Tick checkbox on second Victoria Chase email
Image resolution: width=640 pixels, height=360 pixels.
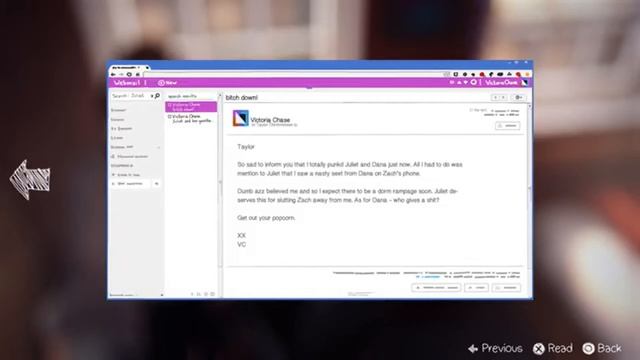pos(169,117)
